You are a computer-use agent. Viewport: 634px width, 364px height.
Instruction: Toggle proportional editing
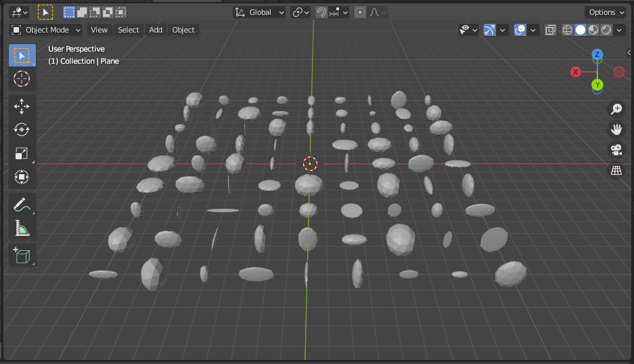(x=360, y=12)
